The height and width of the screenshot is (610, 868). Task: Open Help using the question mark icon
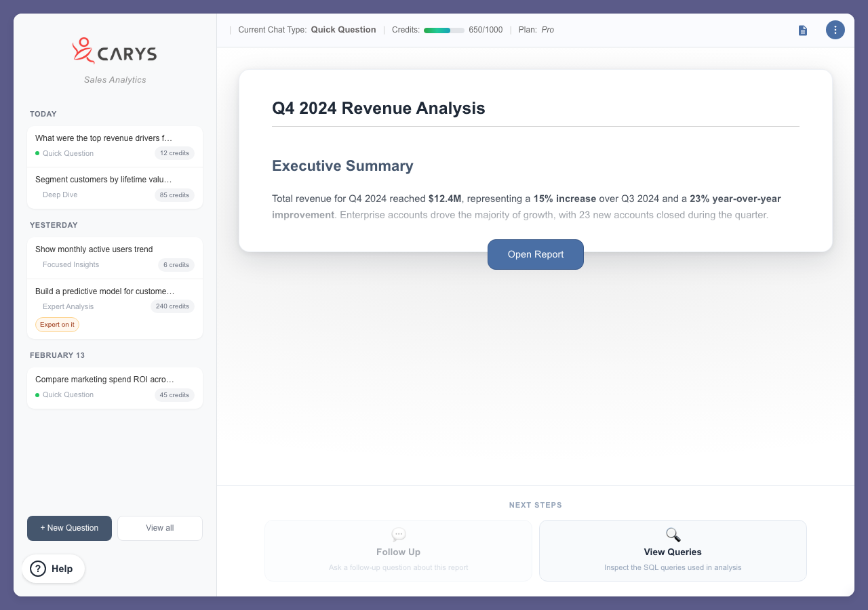pos(39,569)
